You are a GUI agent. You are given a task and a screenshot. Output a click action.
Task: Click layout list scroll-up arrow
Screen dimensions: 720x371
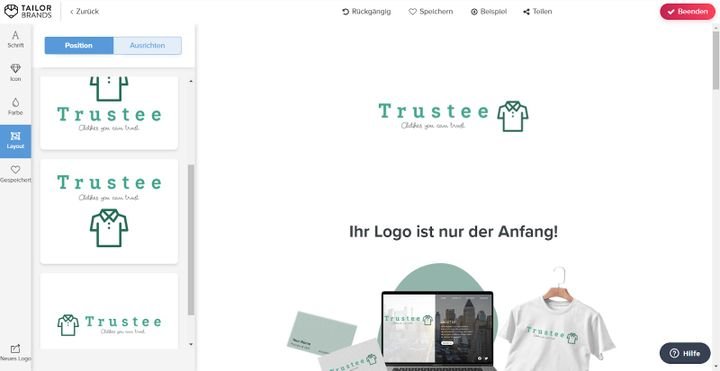tap(191, 81)
